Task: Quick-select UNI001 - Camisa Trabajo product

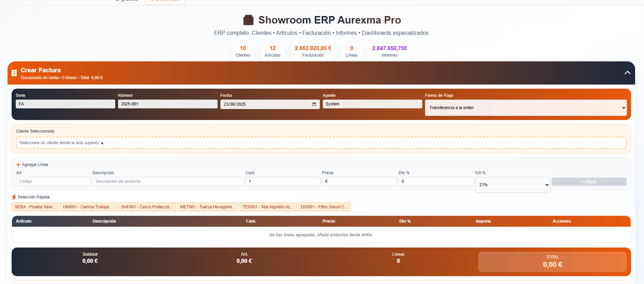Action: (x=88, y=207)
